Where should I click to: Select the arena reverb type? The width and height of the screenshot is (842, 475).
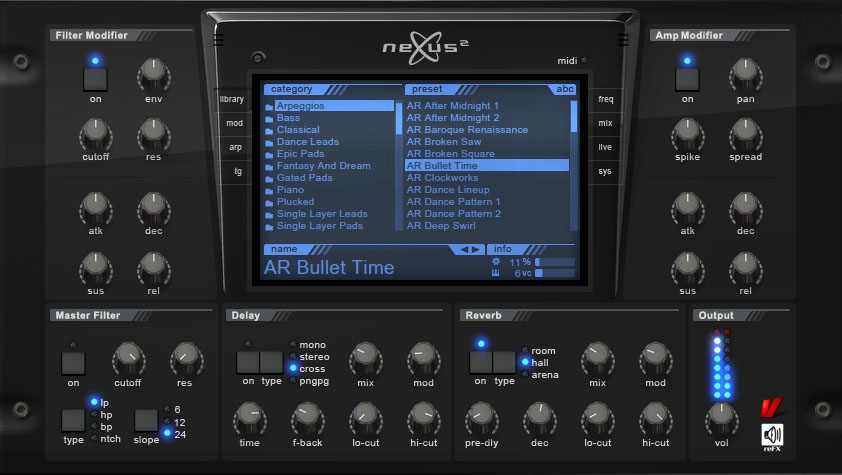click(540, 375)
